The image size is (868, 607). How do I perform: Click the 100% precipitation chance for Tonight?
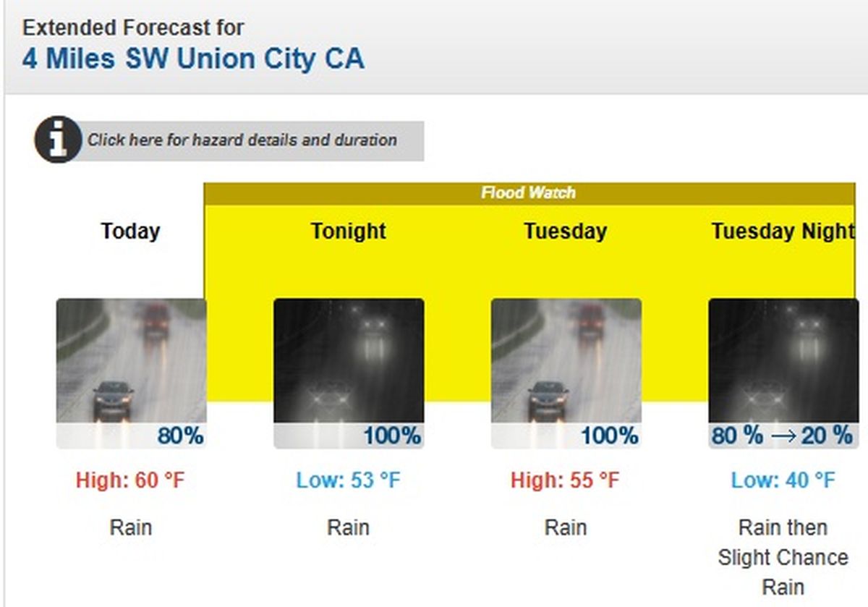(391, 436)
